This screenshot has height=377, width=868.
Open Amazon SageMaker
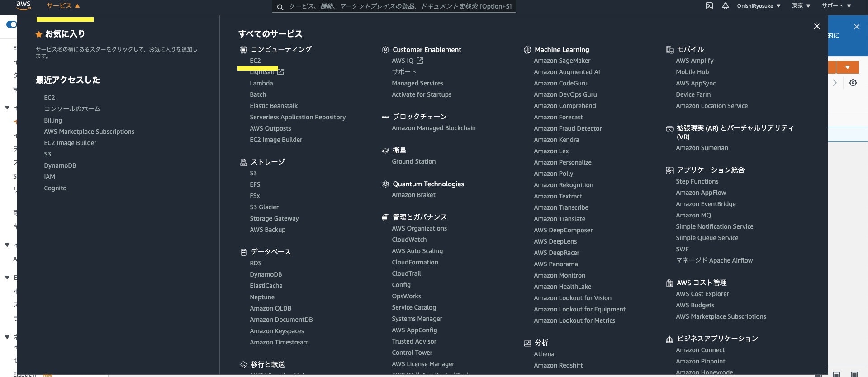[562, 61]
